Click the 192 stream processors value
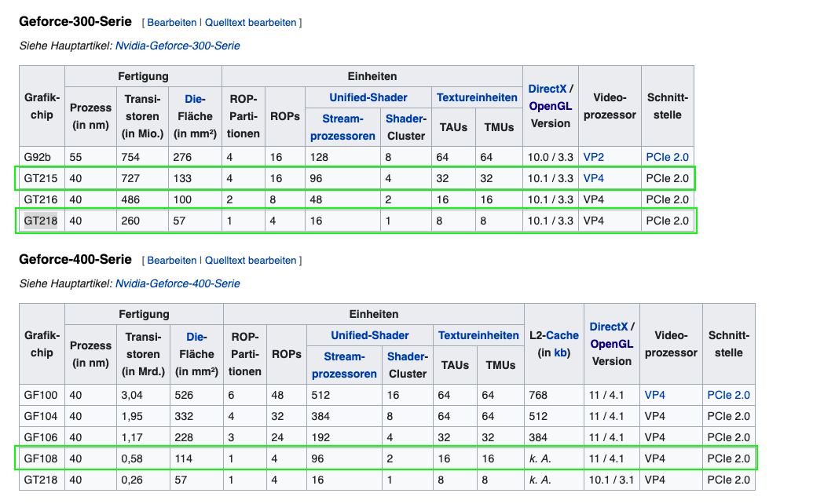This screenshot has height=504, width=824. [320, 437]
